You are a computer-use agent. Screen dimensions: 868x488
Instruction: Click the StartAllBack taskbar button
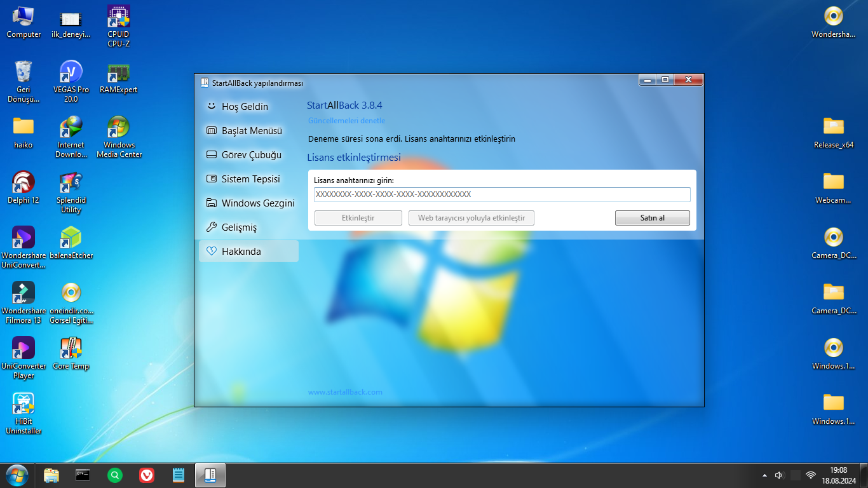[x=210, y=475]
